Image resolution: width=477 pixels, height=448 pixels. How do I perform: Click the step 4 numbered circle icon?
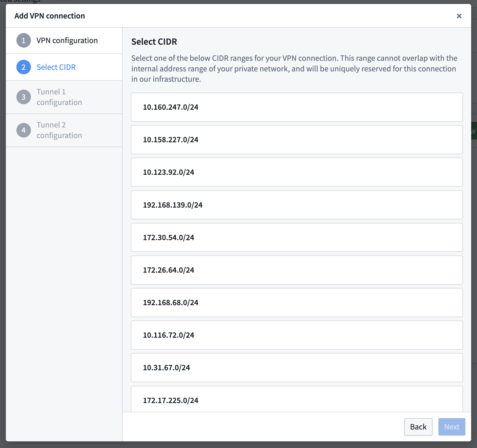[x=24, y=130]
